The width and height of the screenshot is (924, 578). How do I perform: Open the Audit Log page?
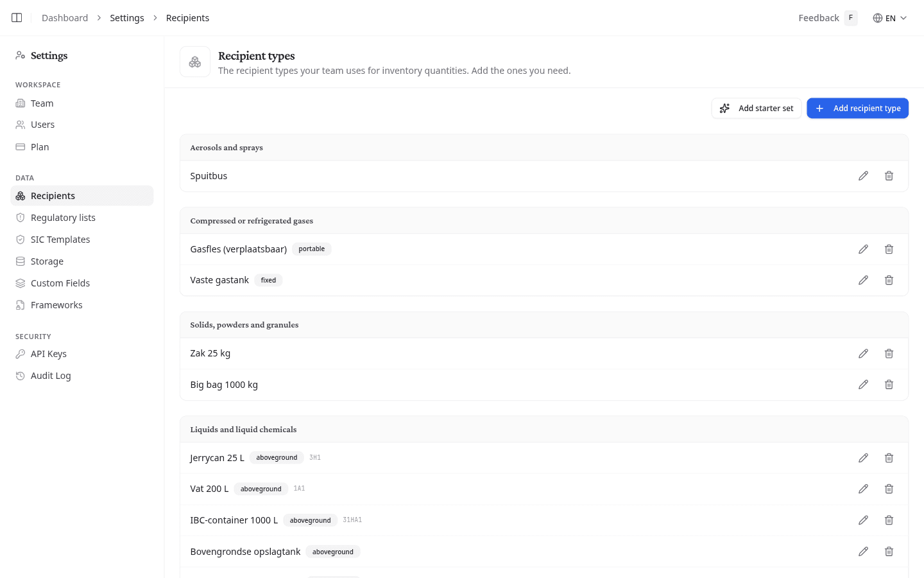pos(82,376)
